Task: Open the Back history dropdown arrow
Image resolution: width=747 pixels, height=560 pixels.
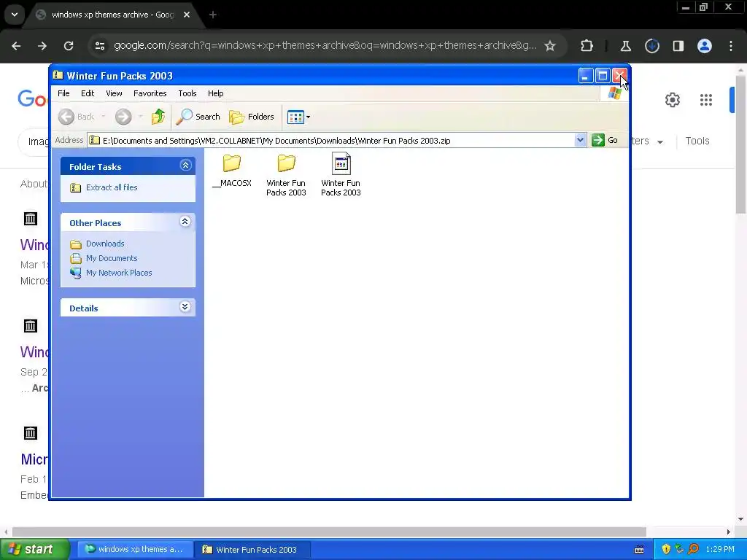Action: pos(104,117)
